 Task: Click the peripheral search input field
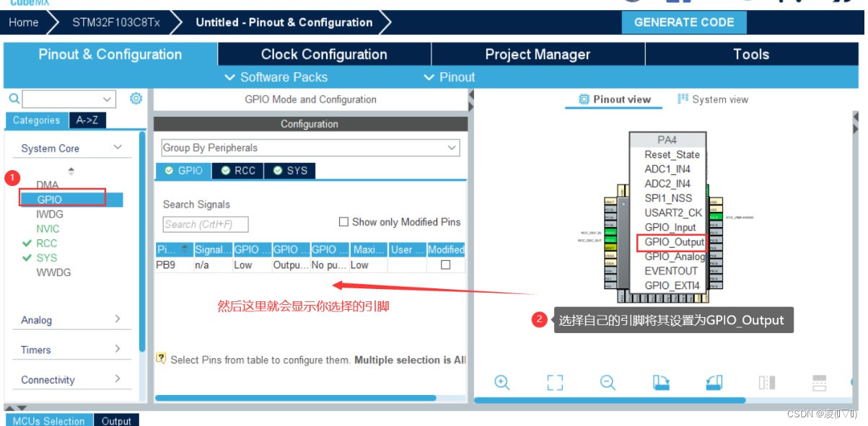pos(62,99)
